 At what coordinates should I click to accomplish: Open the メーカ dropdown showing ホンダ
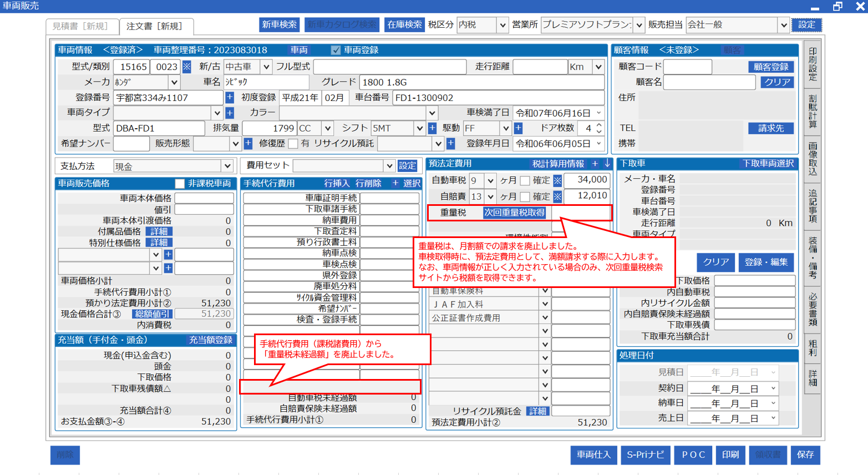(174, 82)
